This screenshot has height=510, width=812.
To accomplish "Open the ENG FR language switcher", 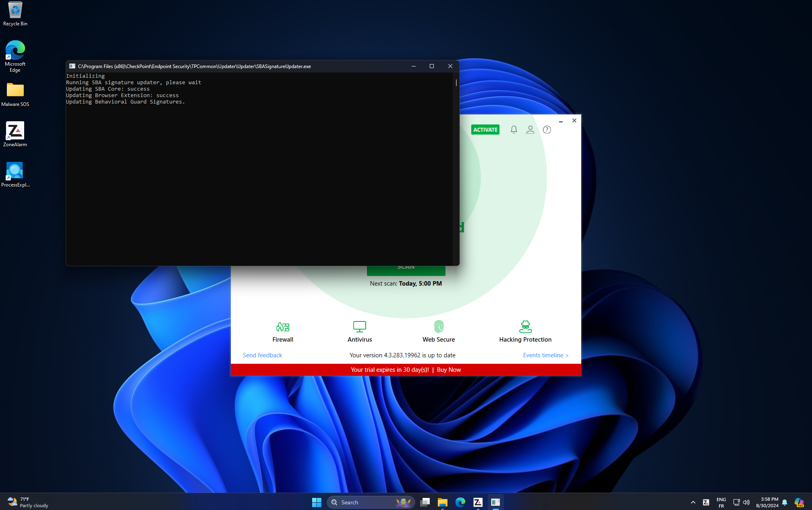I will pyautogui.click(x=721, y=502).
